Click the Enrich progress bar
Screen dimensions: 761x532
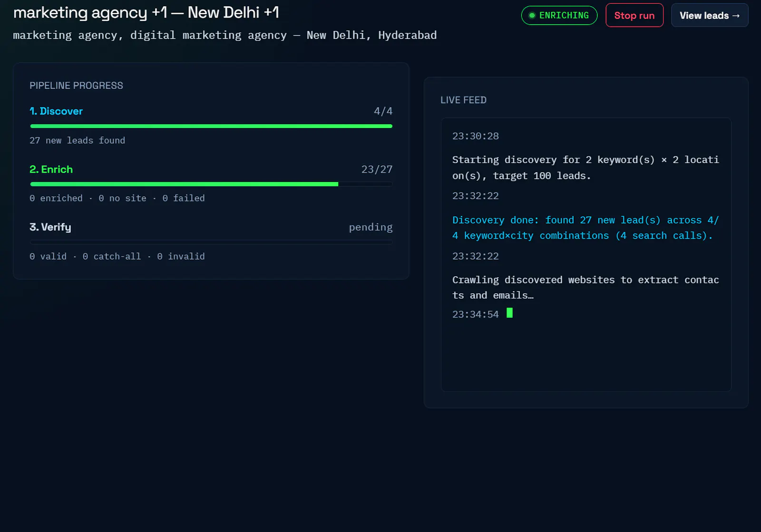tap(211, 184)
